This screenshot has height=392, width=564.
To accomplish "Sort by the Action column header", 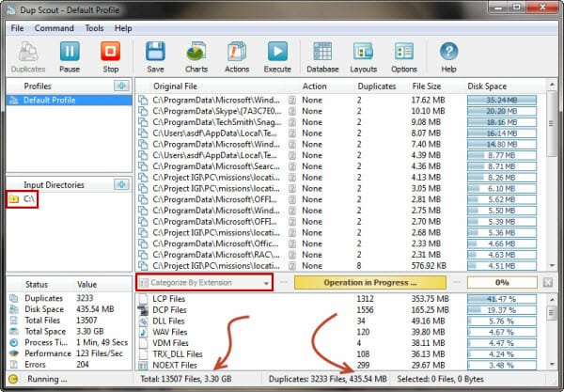I will point(314,86).
